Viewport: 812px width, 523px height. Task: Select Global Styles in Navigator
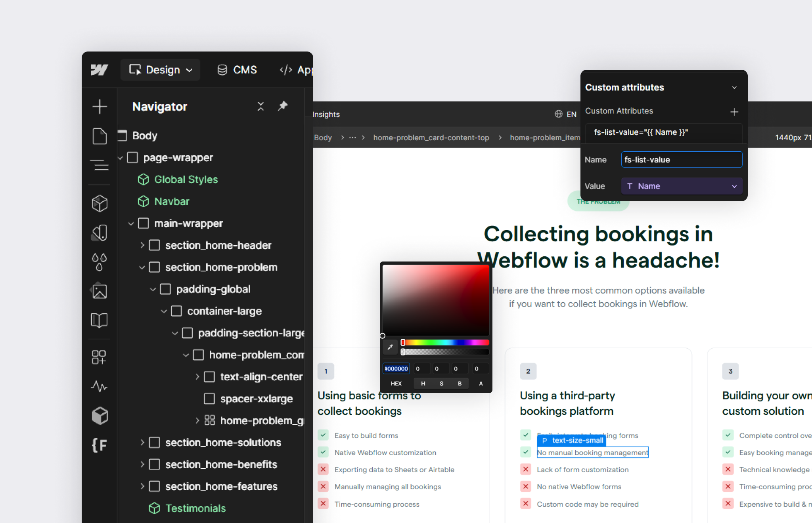click(186, 179)
